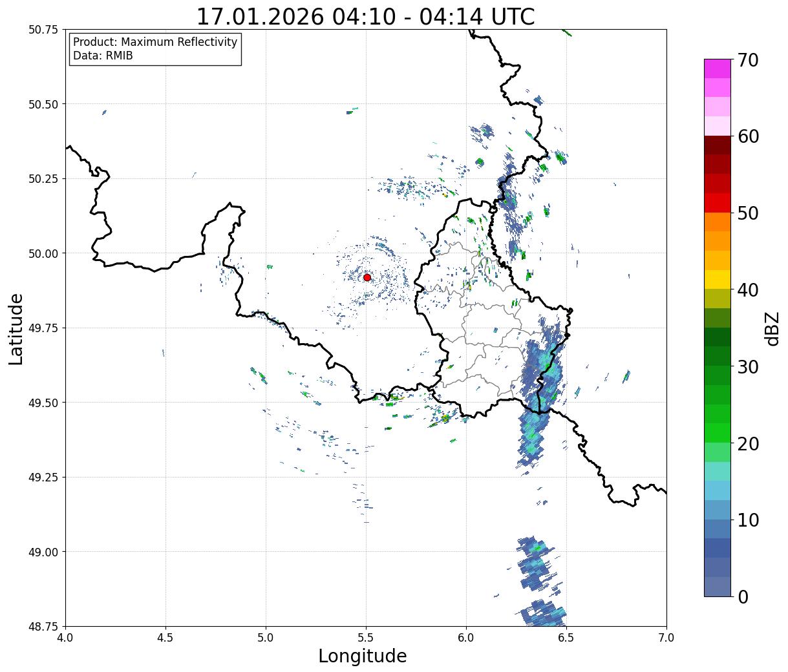This screenshot has height=672, width=788.
Task: Click the colorbar tick label 60
Action: point(748,136)
